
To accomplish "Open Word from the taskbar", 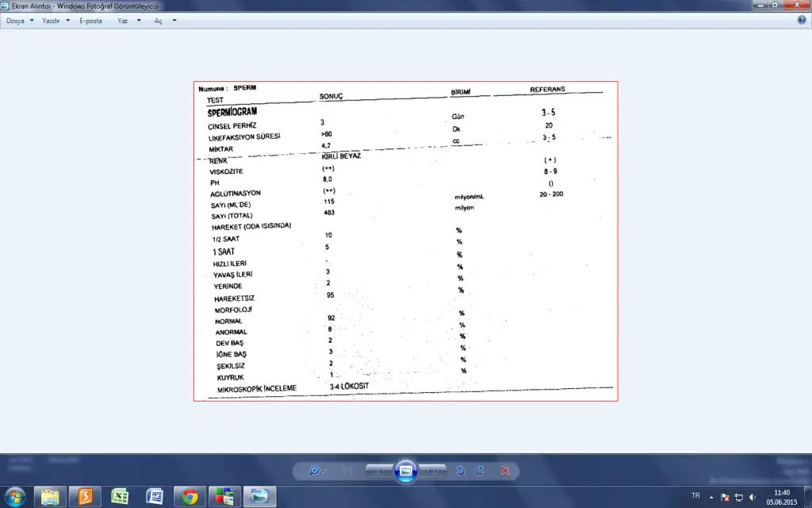I will tap(155, 497).
